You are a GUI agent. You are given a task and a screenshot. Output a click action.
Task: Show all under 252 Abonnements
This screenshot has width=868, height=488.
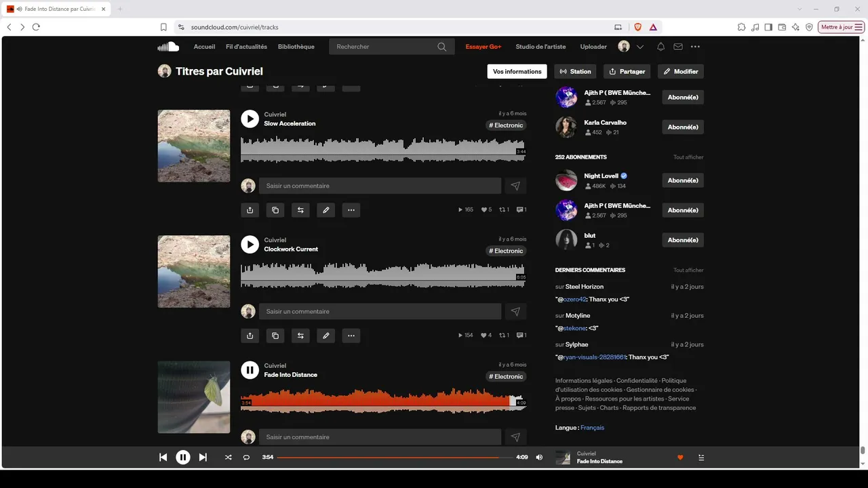(x=688, y=157)
